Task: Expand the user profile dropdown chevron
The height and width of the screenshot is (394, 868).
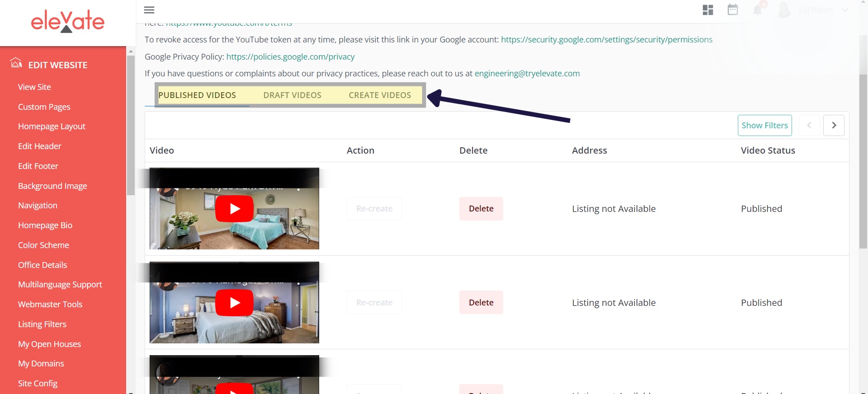Action: point(845,10)
